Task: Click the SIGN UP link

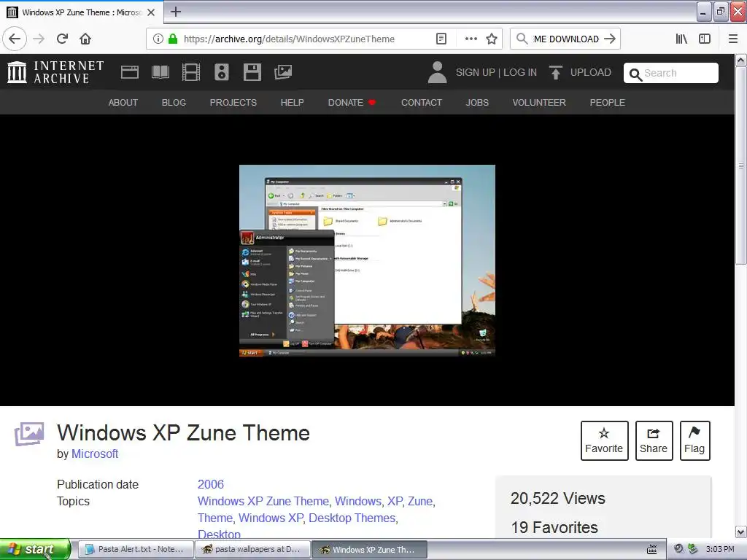Action: pyautogui.click(x=476, y=72)
